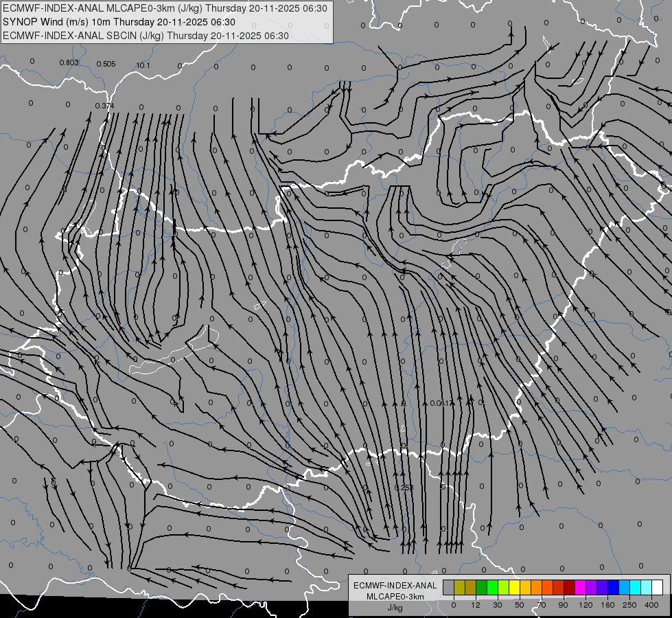Click the MLCAPE0-3km title line at top

click(165, 8)
